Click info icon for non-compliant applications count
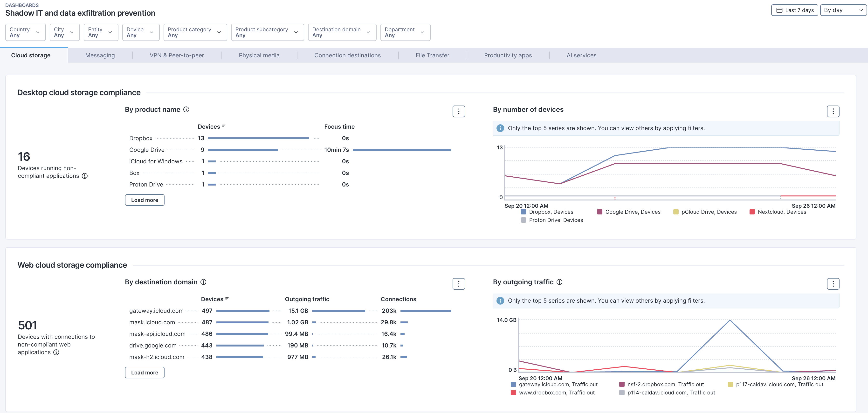 click(x=85, y=176)
